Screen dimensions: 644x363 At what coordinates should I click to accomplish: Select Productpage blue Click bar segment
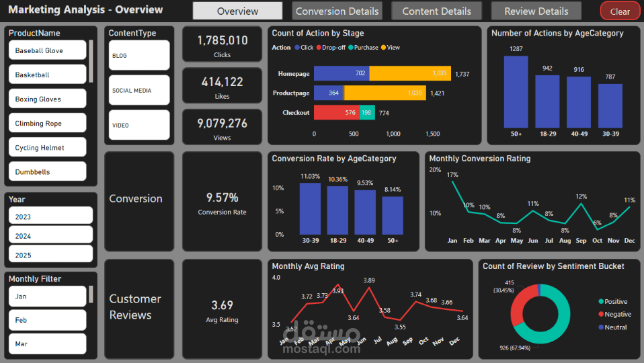tap(328, 93)
